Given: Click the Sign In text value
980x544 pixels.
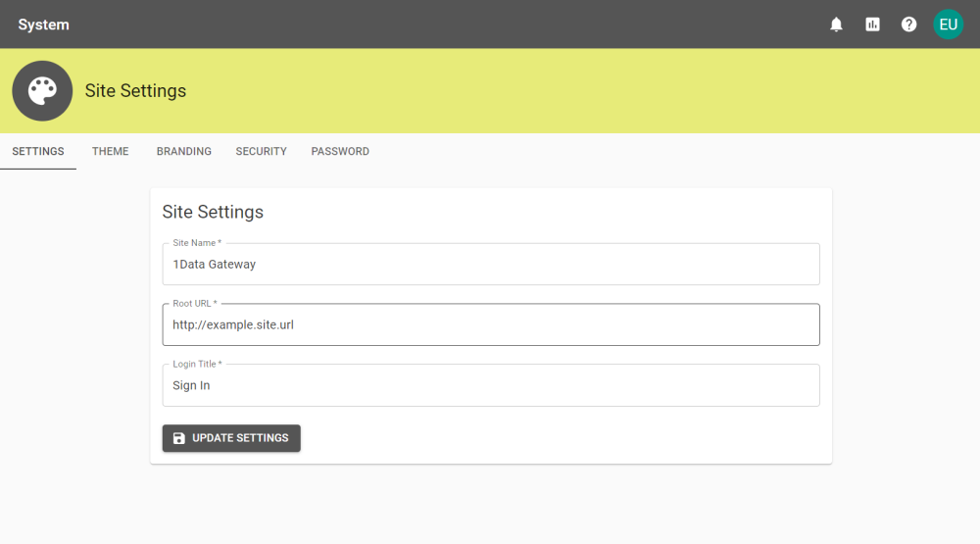Looking at the screenshot, I should pyautogui.click(x=191, y=386).
